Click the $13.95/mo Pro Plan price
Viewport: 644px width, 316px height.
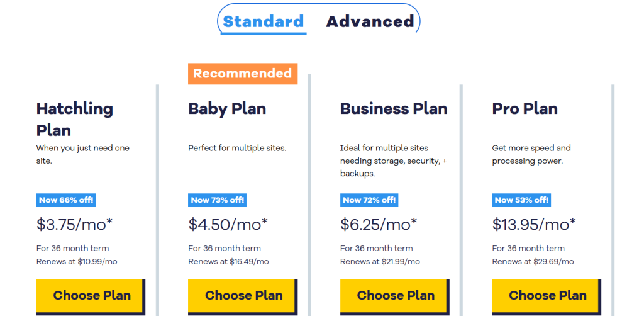click(534, 224)
